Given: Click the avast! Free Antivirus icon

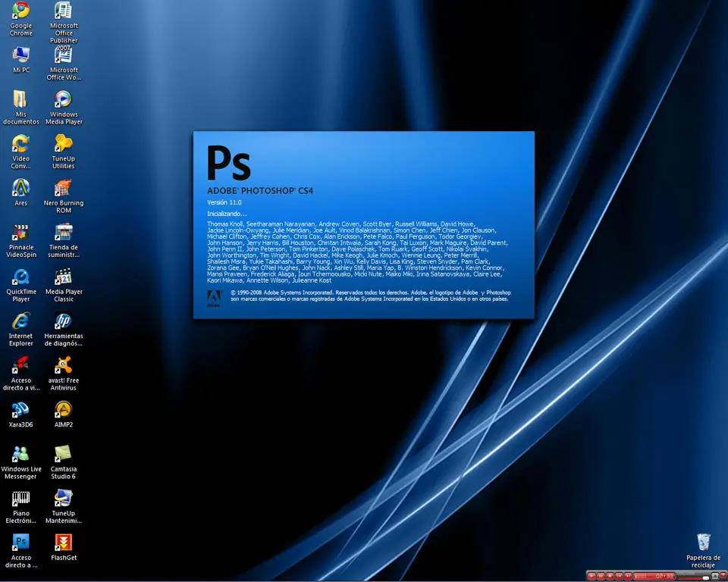Looking at the screenshot, I should (x=64, y=374).
